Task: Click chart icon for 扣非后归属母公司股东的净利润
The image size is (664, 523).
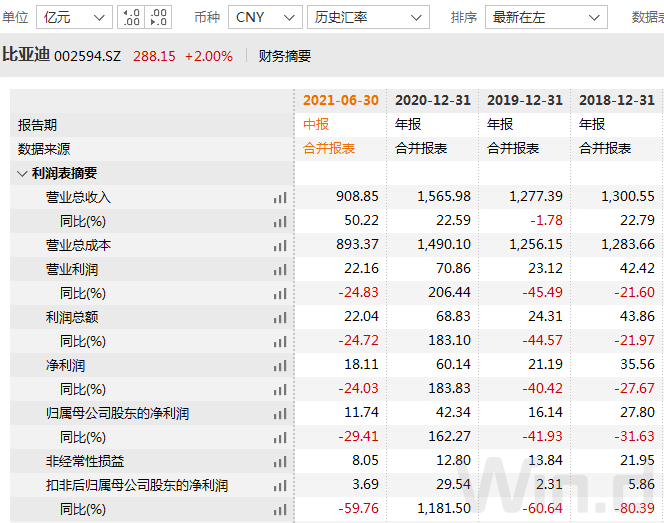Action: click(x=279, y=486)
